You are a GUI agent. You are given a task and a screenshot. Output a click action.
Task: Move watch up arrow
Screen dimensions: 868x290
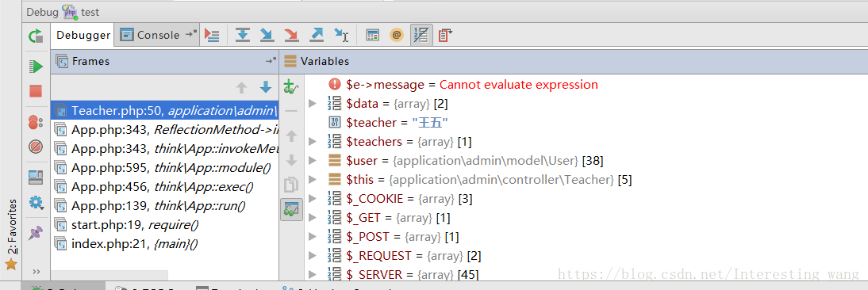291,135
